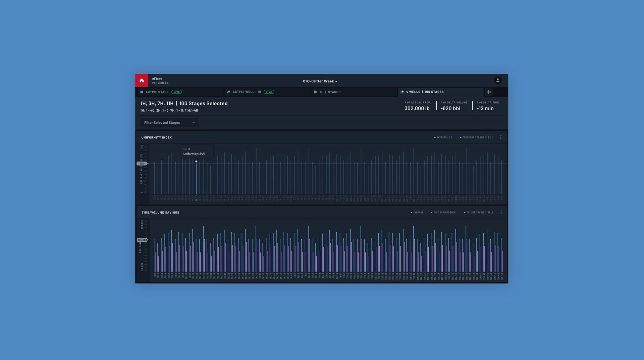Click the 4 Wells tab stack icon
The image size is (644, 360).
pos(402,92)
